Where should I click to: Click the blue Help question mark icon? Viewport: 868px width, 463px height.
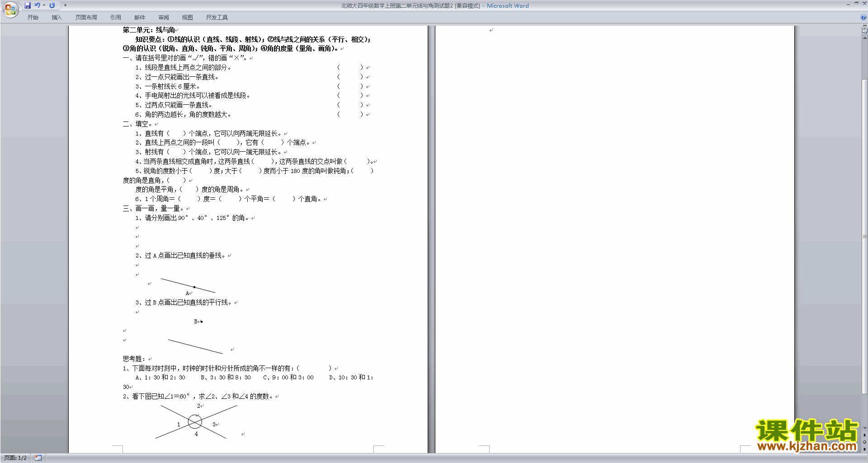click(x=863, y=17)
